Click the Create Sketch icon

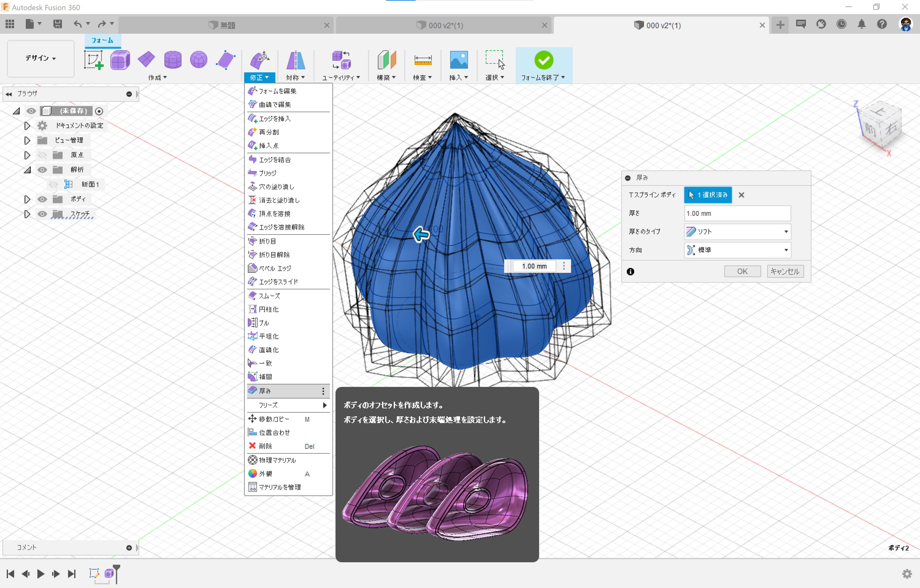94,60
